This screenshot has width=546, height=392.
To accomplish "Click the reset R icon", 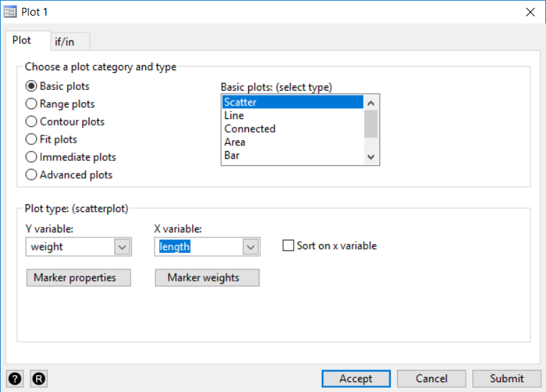I will tap(39, 379).
